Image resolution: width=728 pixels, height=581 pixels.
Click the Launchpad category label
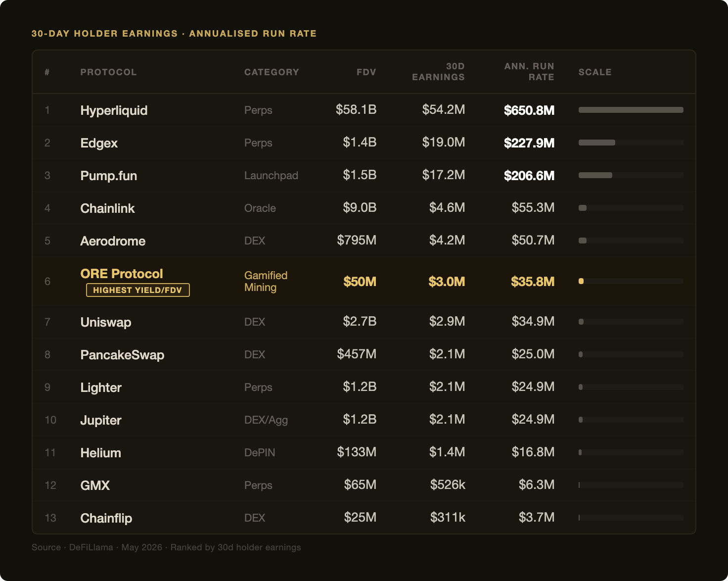(271, 176)
